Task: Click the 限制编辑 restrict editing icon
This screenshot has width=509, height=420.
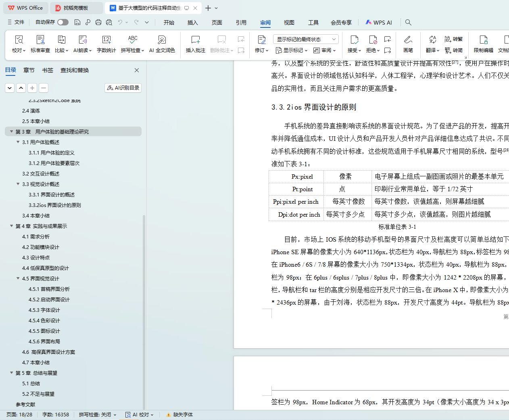Action: 483,44
